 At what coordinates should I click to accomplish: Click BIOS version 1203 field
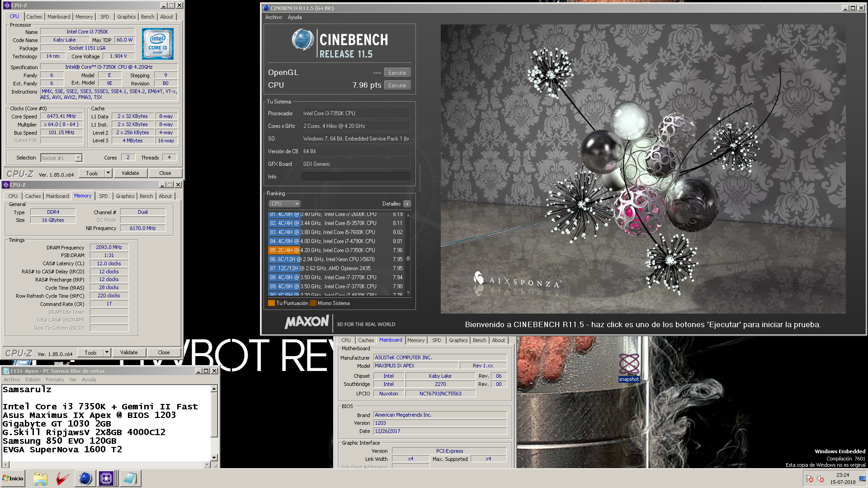[440, 423]
